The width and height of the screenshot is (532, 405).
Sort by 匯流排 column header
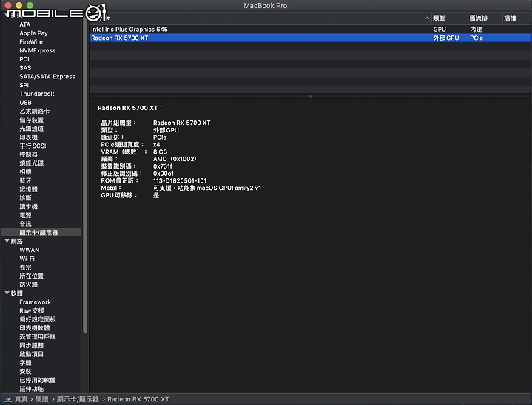point(479,18)
